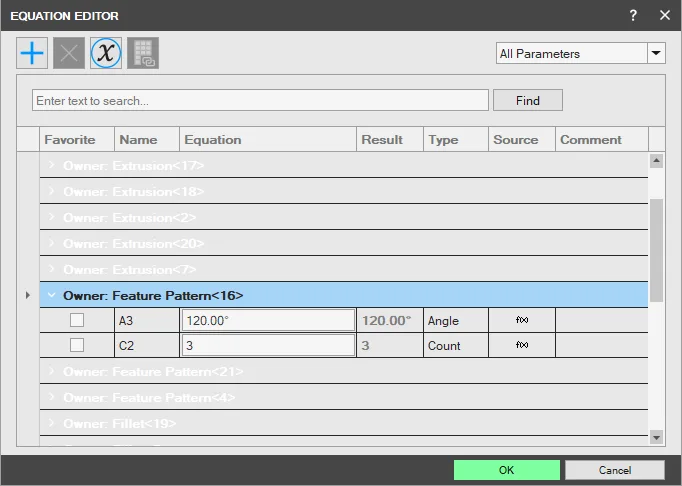Screen dimensions: 682x486
Task: Confirm with the green OK button
Action: [507, 470]
